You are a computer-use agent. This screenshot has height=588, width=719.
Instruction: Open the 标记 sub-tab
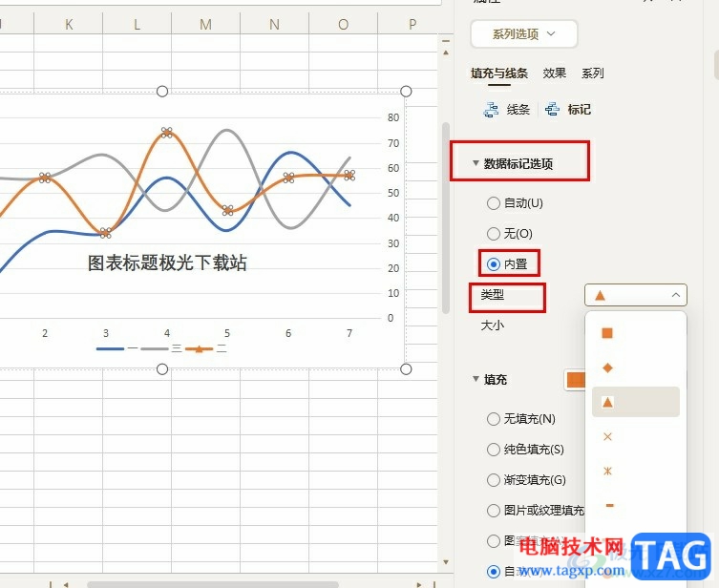click(x=580, y=110)
